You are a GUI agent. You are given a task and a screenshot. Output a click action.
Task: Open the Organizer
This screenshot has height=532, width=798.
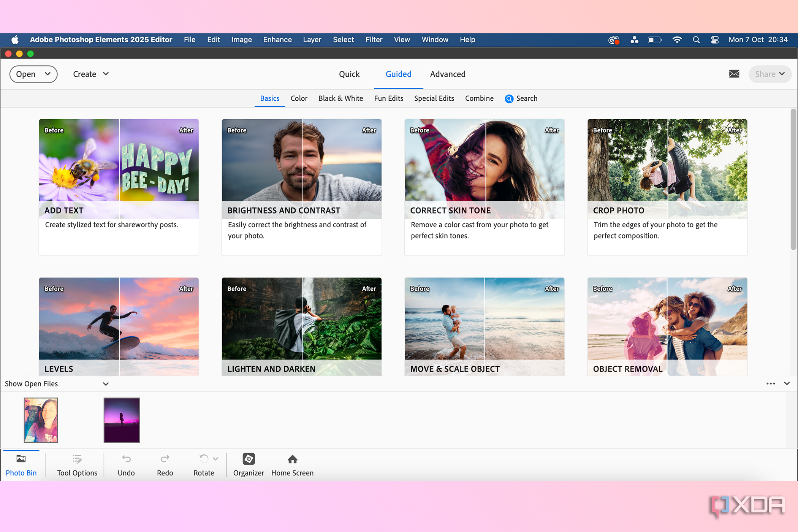point(249,465)
